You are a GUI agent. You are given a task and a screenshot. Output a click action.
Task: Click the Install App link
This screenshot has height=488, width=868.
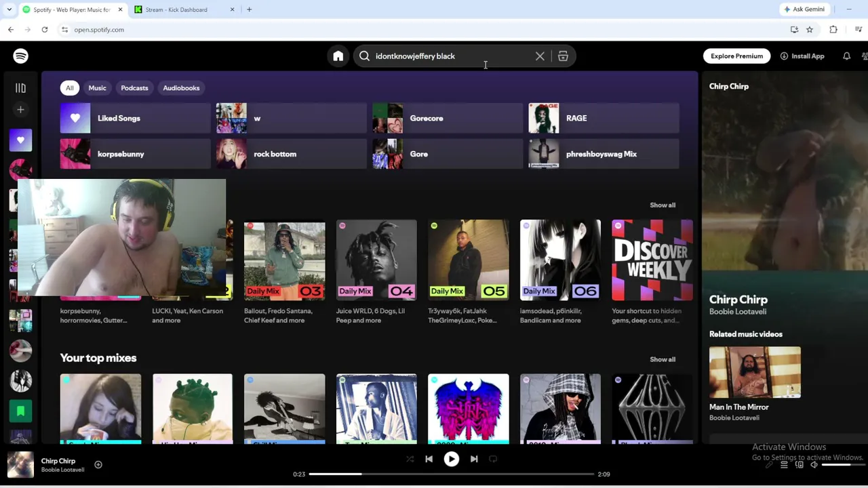pos(802,56)
